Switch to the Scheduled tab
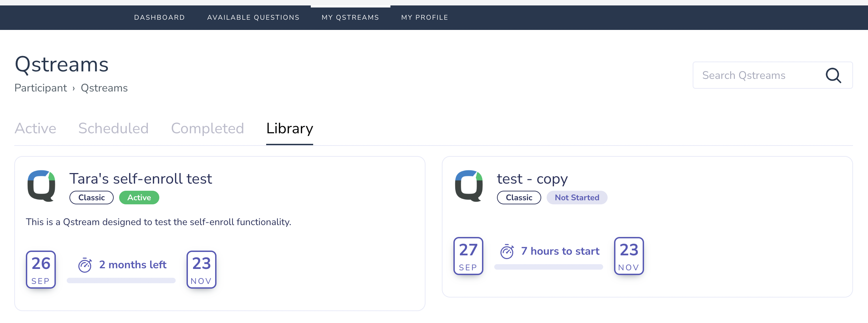Screen dimensions: 868x323 pyautogui.click(x=113, y=129)
